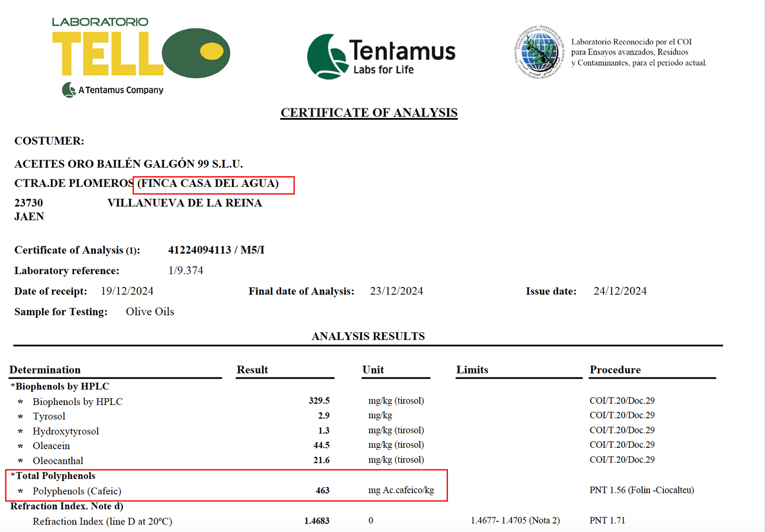Click the asterisk marker beside Tyrosol

click(x=21, y=417)
